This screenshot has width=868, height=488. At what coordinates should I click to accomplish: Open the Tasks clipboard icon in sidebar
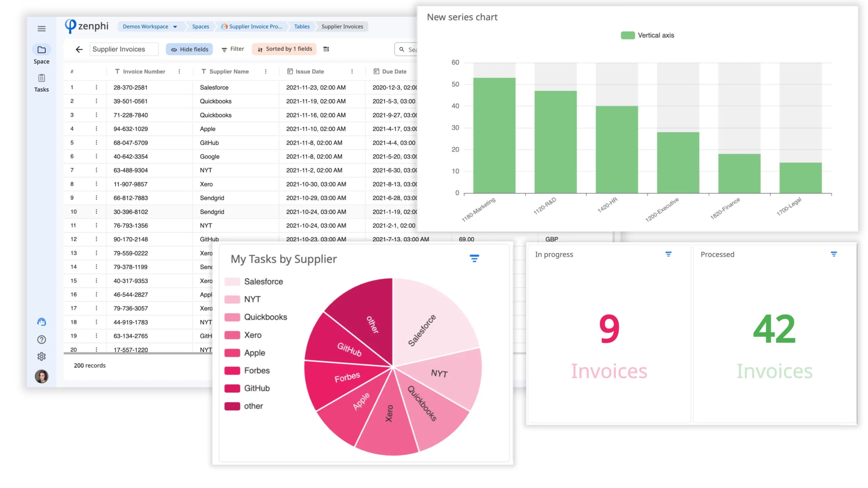[41, 78]
